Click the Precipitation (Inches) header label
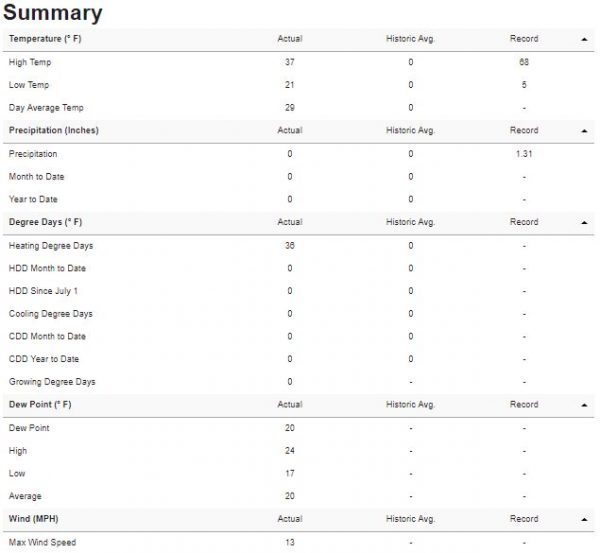This screenshot has width=600, height=553. (54, 130)
